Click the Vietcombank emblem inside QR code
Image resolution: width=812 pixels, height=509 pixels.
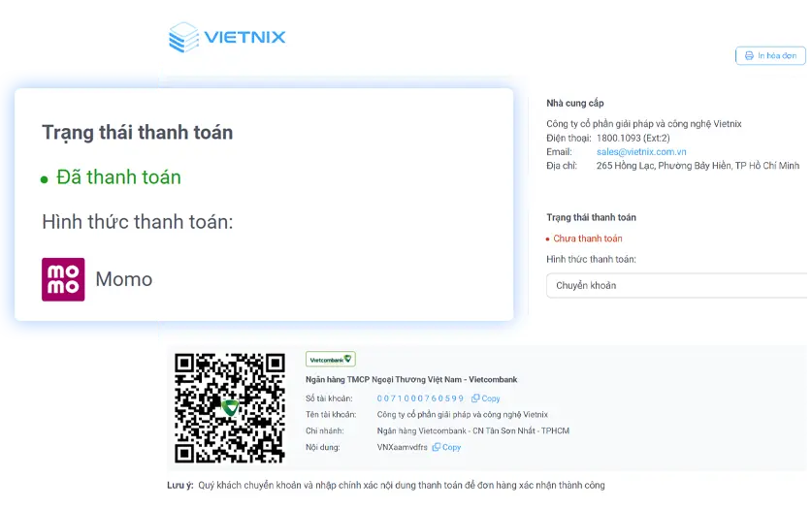pos(230,408)
